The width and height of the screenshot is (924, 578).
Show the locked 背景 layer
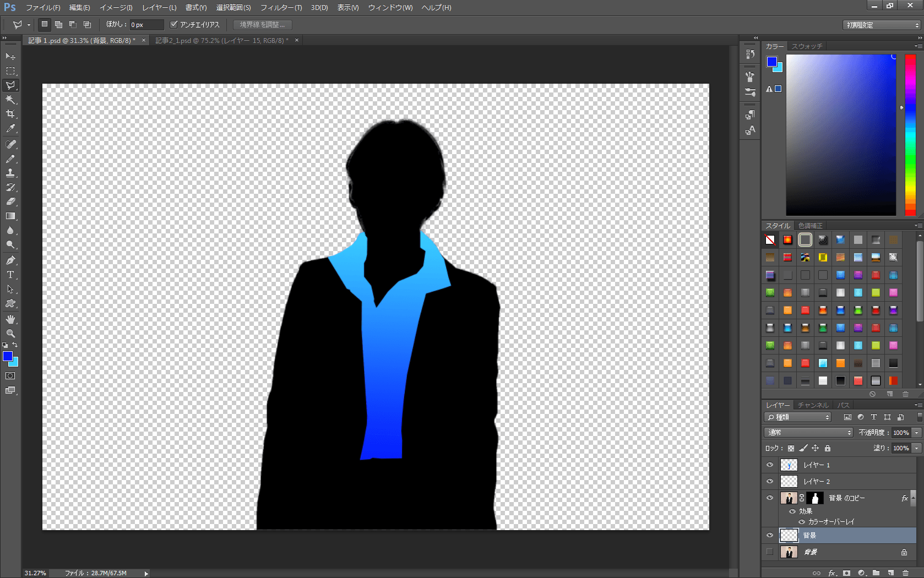(770, 552)
